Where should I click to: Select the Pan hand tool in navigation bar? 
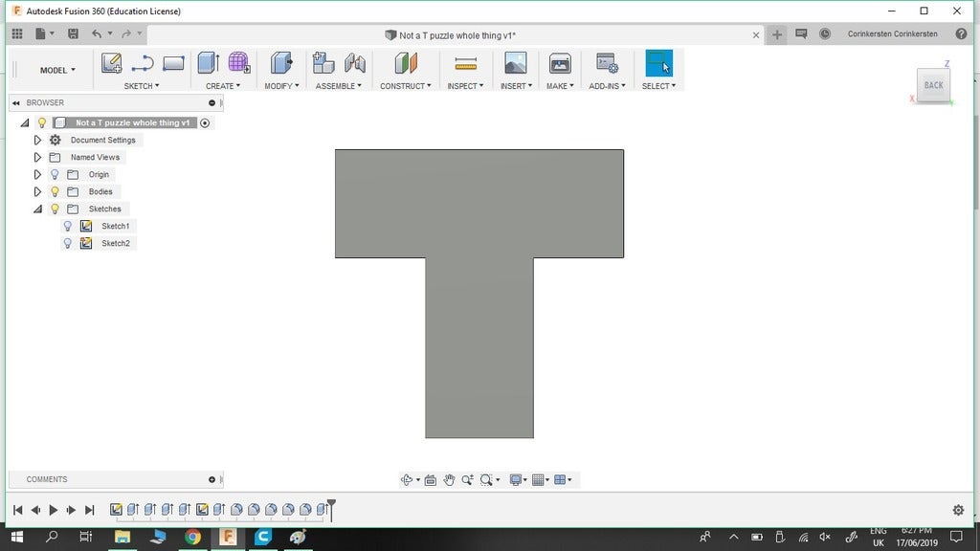tap(449, 480)
